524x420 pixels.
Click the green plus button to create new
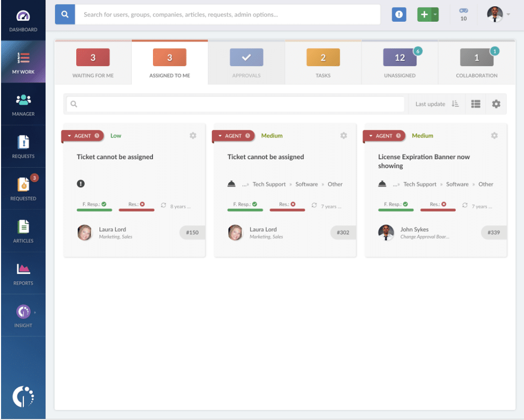(x=424, y=14)
